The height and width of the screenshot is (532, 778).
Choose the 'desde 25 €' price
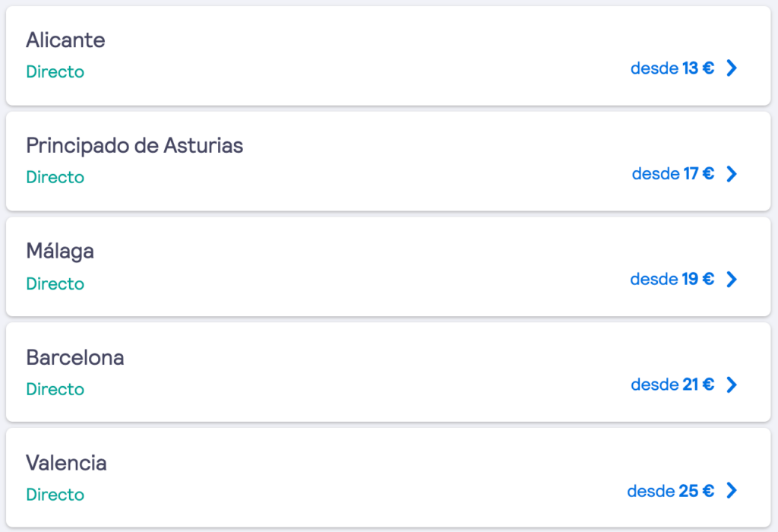click(x=670, y=491)
